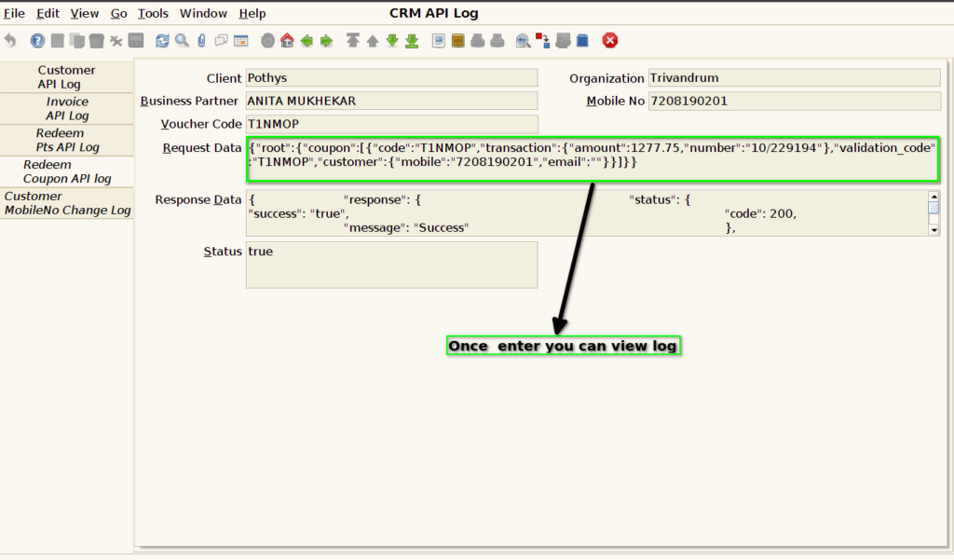
Task: Click the CRM API Log window title
Action: coord(434,13)
